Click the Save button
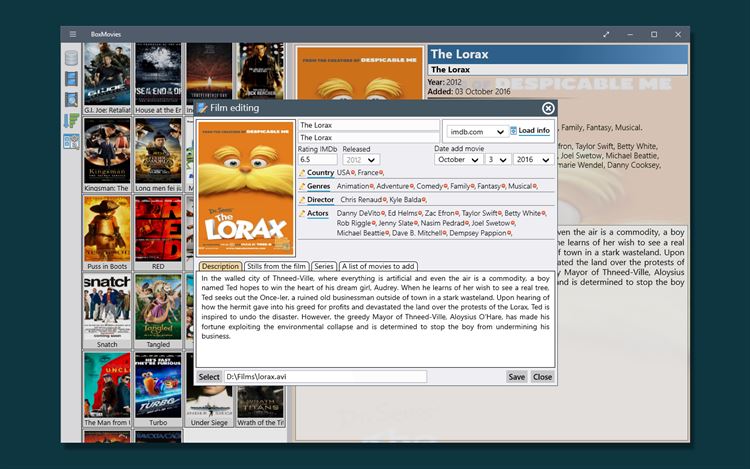Viewport: 750px width, 469px height. (x=517, y=377)
